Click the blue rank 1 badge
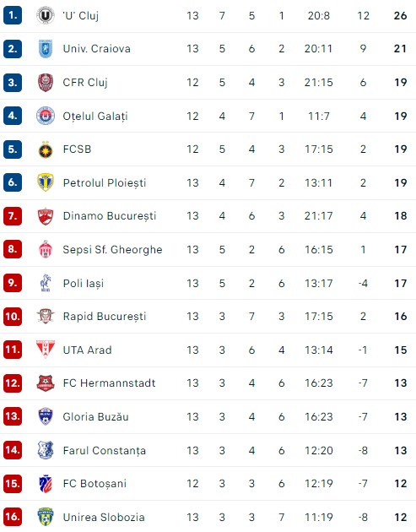This screenshot has height=532, width=416. (13, 15)
